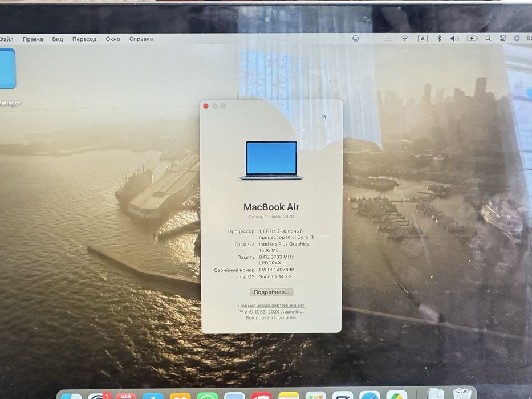The height and width of the screenshot is (399, 532).
Task: Click the MacBook Air laptop image
Action: tap(271, 160)
